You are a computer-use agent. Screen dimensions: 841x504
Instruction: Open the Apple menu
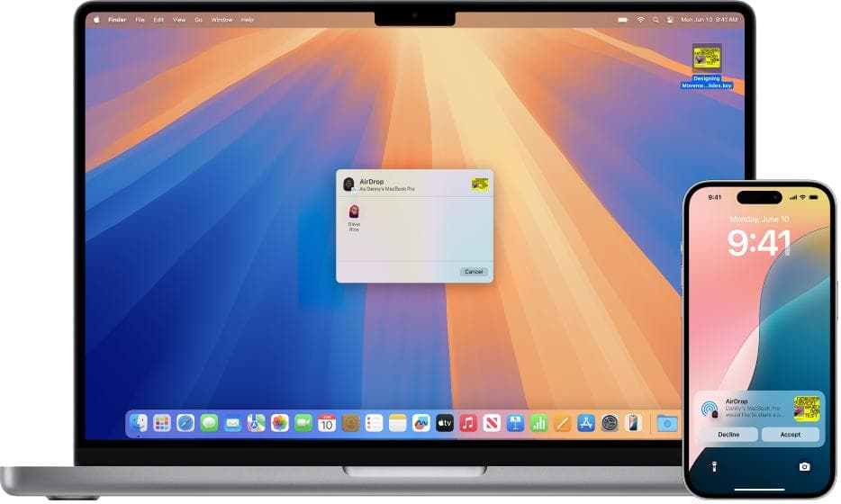click(96, 19)
